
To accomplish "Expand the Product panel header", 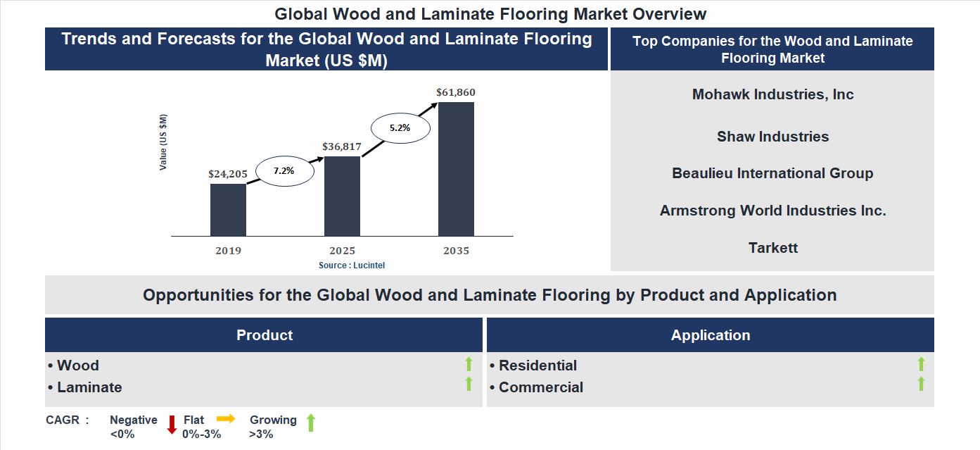I will click(x=264, y=335).
